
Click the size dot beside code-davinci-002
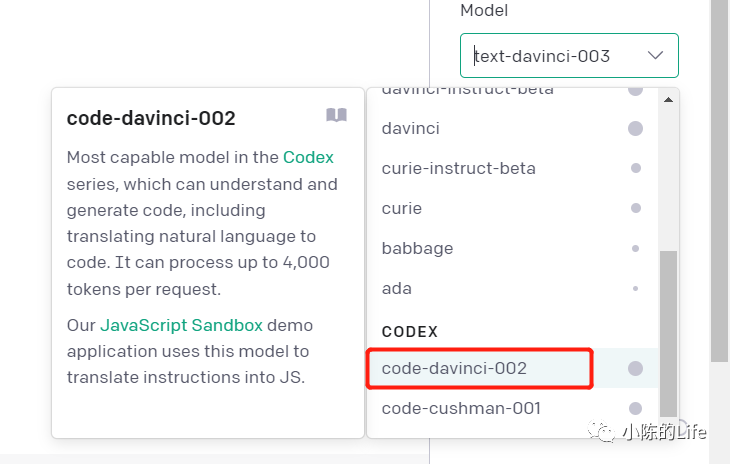point(635,369)
